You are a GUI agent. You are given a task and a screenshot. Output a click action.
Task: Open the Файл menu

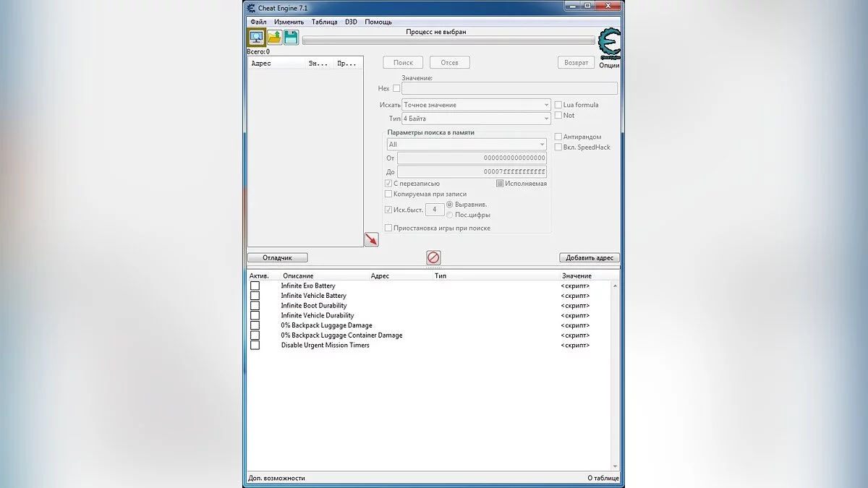pos(258,22)
